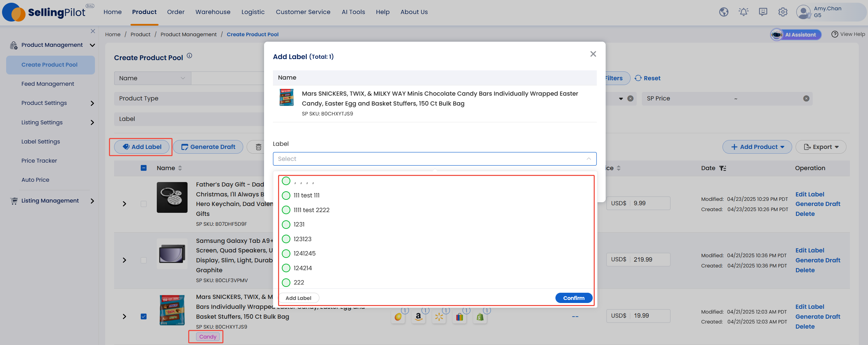Click the Amazon marketplace icon
This screenshot has height=345, width=868.
(x=418, y=317)
